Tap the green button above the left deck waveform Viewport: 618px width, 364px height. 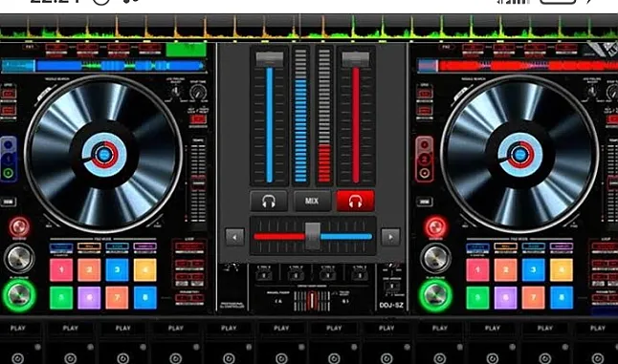coord(186,50)
